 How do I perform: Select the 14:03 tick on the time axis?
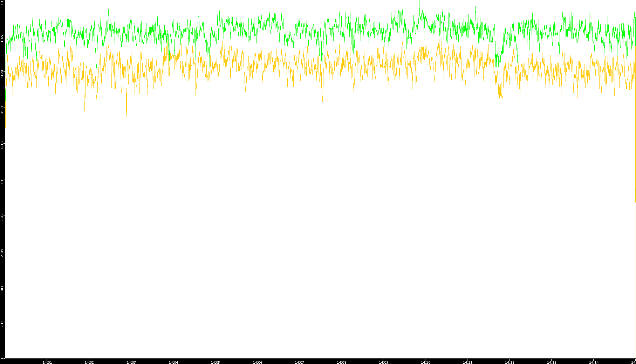coord(131,362)
